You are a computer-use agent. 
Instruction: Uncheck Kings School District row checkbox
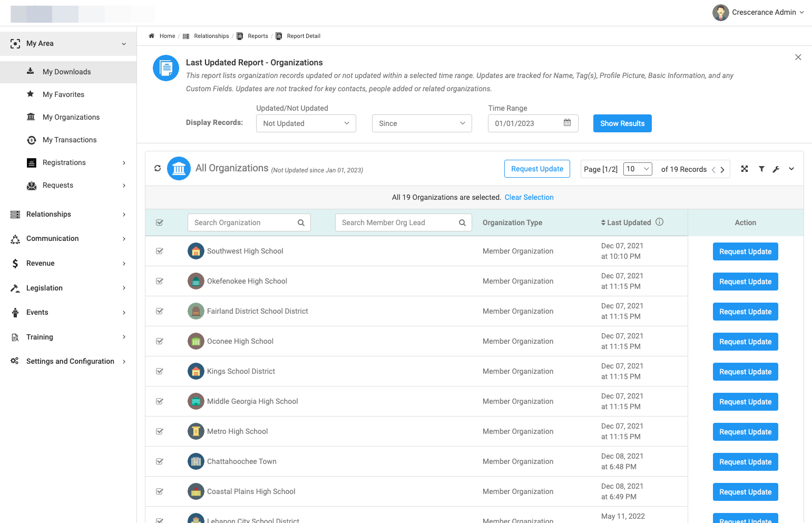160,371
